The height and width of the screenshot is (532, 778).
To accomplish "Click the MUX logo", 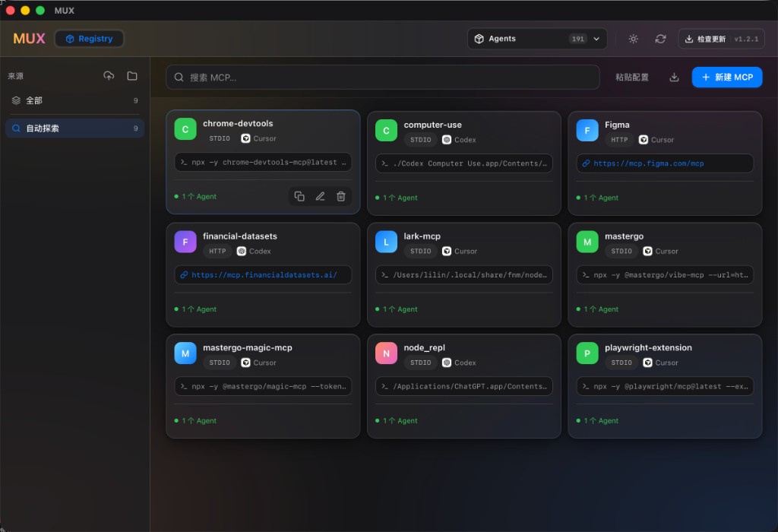I will pos(29,39).
